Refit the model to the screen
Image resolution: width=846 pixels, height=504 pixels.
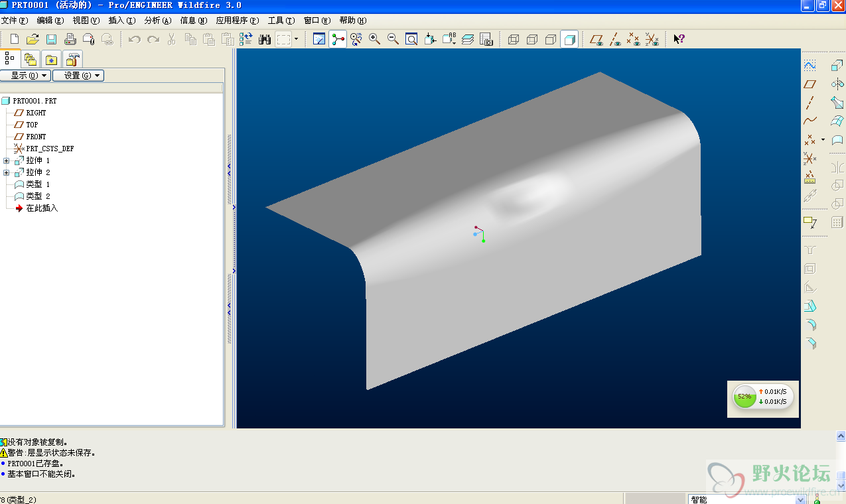click(x=412, y=39)
